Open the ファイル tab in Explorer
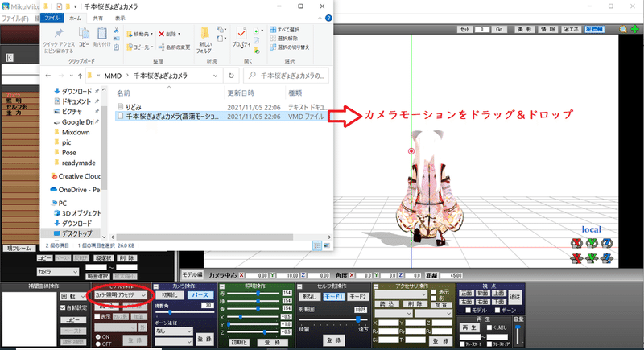The width and height of the screenshot is (644, 350). [x=52, y=18]
